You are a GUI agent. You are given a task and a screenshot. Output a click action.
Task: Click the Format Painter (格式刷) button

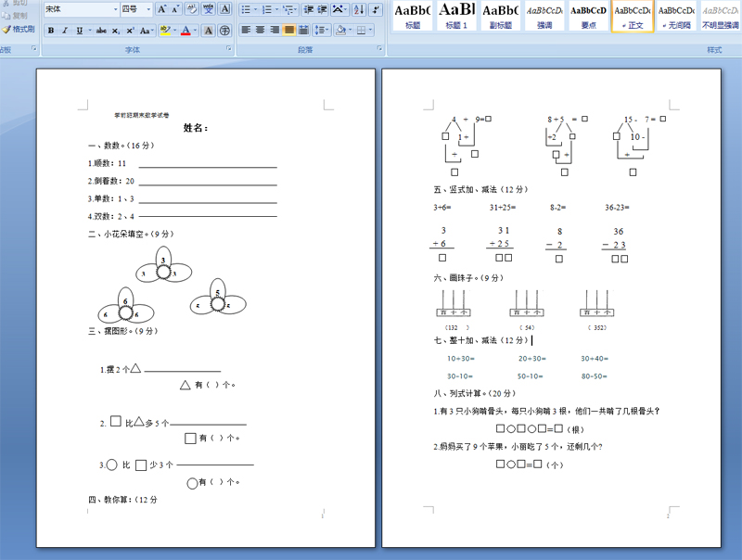pos(19,30)
